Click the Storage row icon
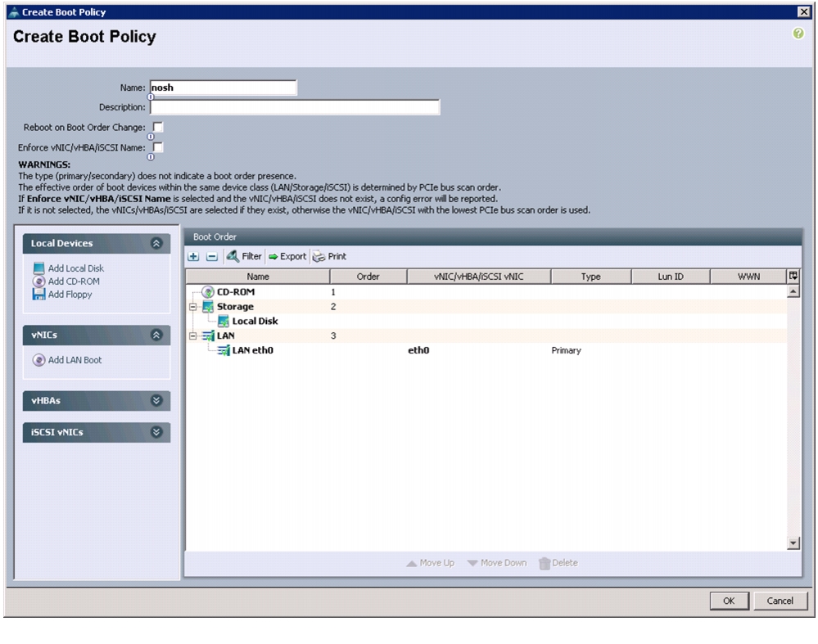The width and height of the screenshot is (818, 644). (208, 307)
